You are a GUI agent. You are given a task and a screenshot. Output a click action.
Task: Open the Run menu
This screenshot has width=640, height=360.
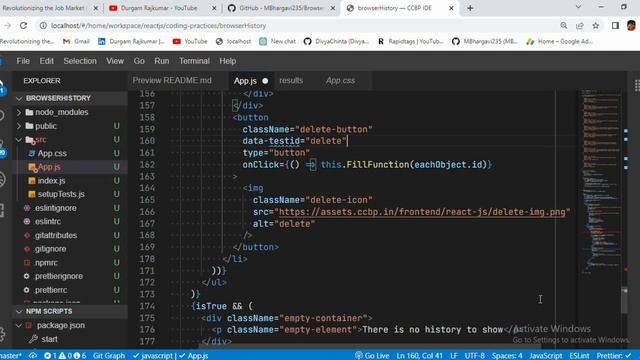162,61
